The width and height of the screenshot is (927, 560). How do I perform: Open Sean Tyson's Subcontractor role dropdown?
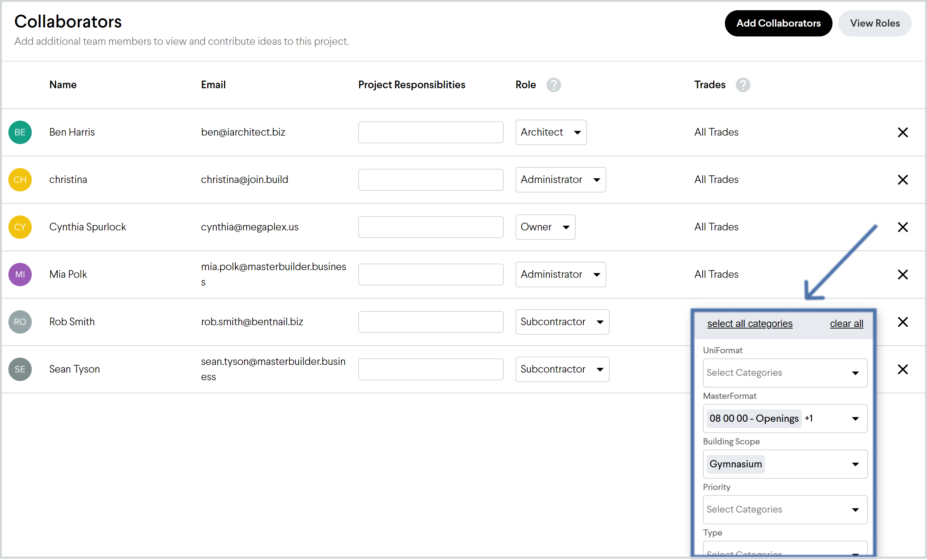562,369
